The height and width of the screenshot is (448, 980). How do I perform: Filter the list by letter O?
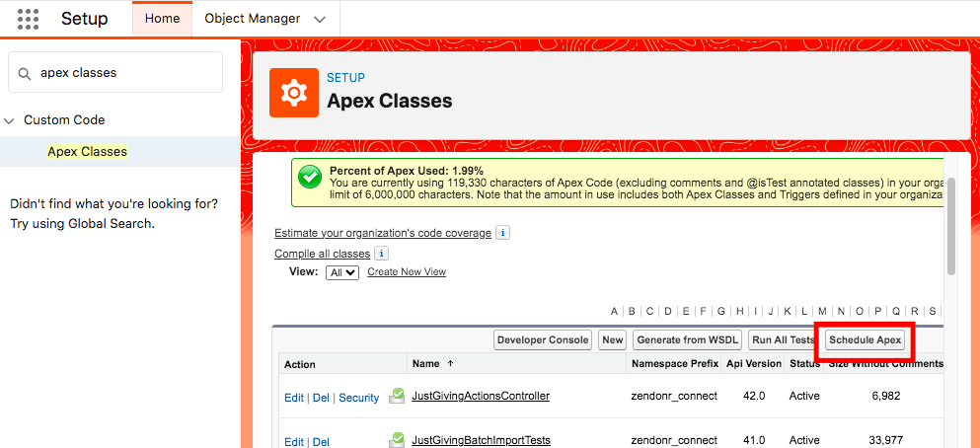click(860, 311)
